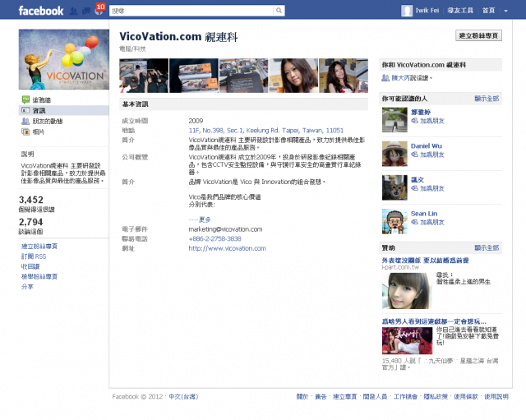
Task: Click the link below 訂閱 RSS
Action: (x=30, y=266)
